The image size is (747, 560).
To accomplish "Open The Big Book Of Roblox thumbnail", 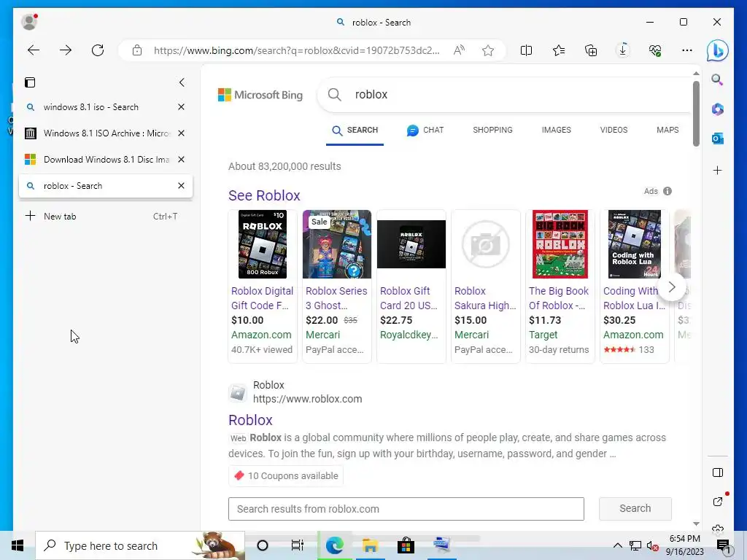I will pyautogui.click(x=560, y=244).
